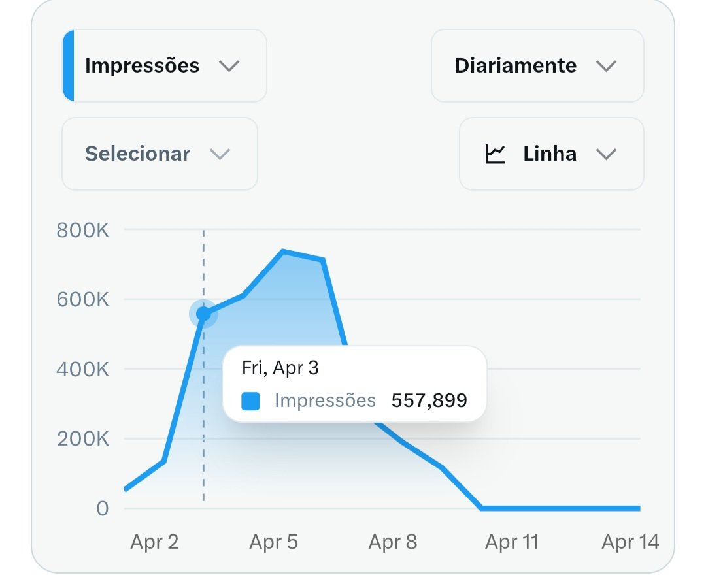Click the highlighted Apr 3 data point
The image size is (706, 588).
coord(203,314)
